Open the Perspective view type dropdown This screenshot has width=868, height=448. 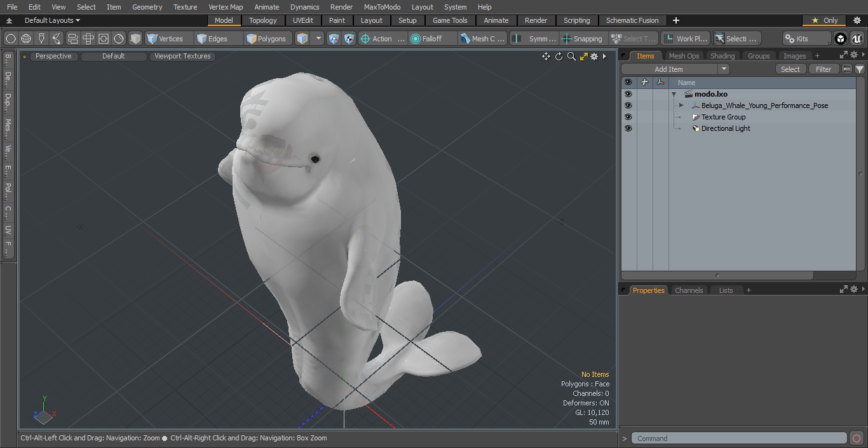(x=53, y=56)
